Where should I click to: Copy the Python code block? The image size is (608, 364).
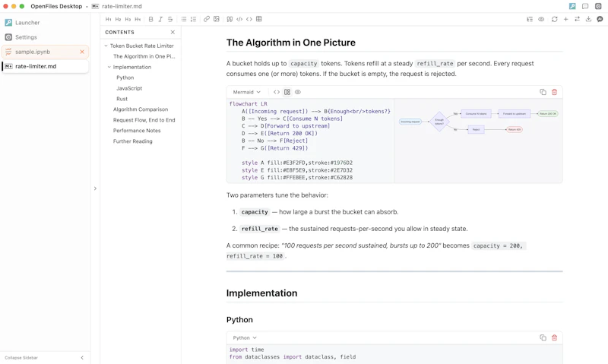(x=543, y=337)
